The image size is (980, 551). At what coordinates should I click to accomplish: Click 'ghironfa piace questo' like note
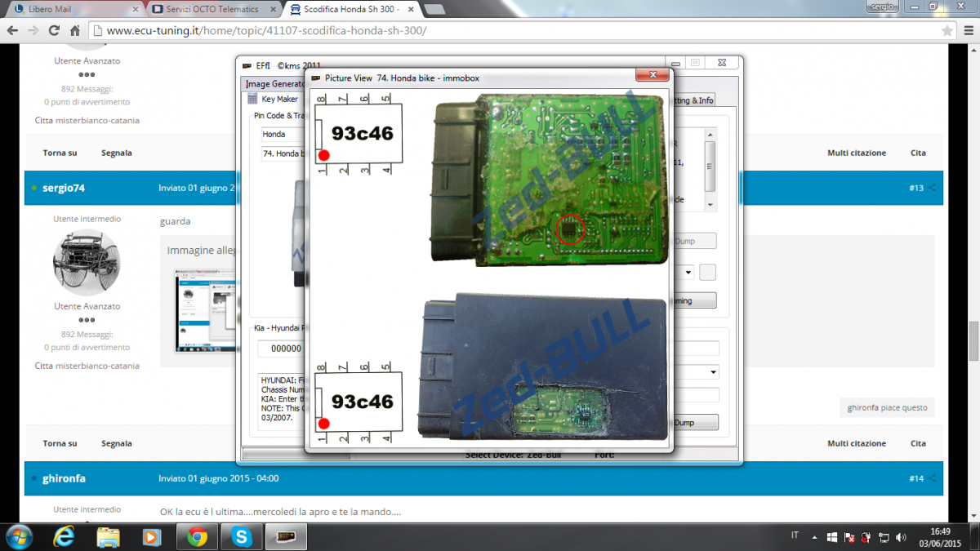(887, 407)
